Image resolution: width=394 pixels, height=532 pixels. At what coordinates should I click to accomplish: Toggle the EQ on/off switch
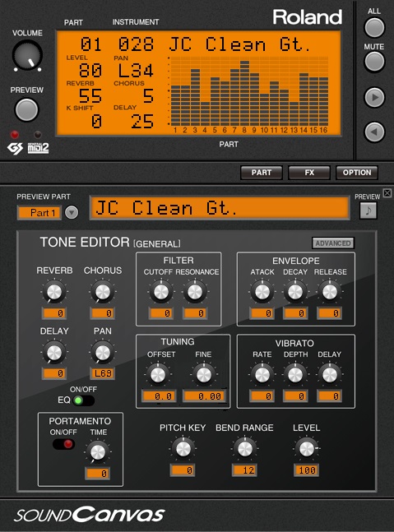pos(83,400)
